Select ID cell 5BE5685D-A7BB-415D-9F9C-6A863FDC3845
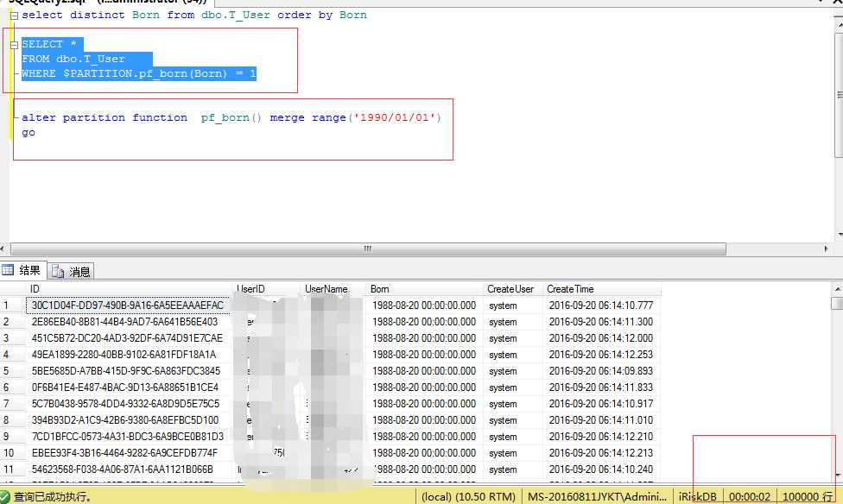843x504 pixels. tap(128, 371)
